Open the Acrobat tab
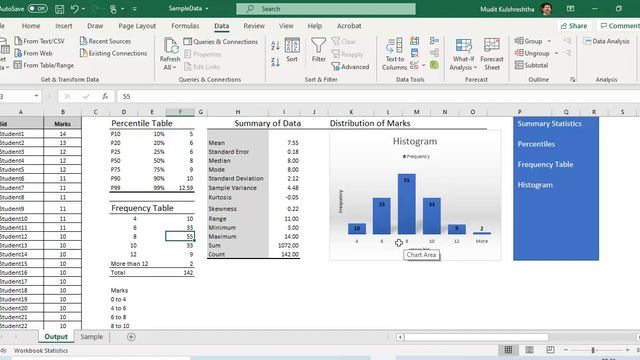Screen dimensions: 640x360 [349, 26]
